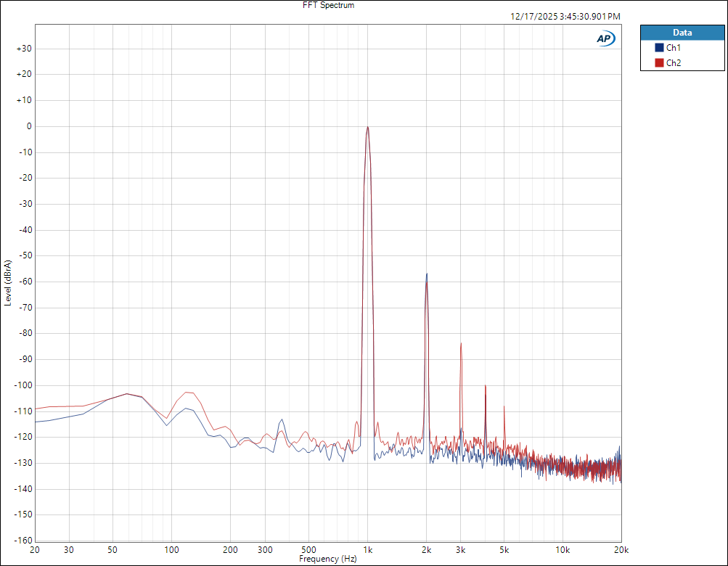This screenshot has width=728, height=566.
Task: Click the 0 dB tick label on level axis
Action: click(x=29, y=126)
